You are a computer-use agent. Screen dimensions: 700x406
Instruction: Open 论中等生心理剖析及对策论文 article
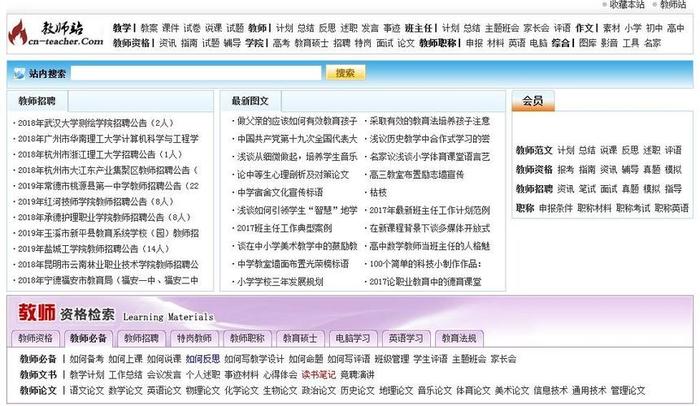[293, 175]
